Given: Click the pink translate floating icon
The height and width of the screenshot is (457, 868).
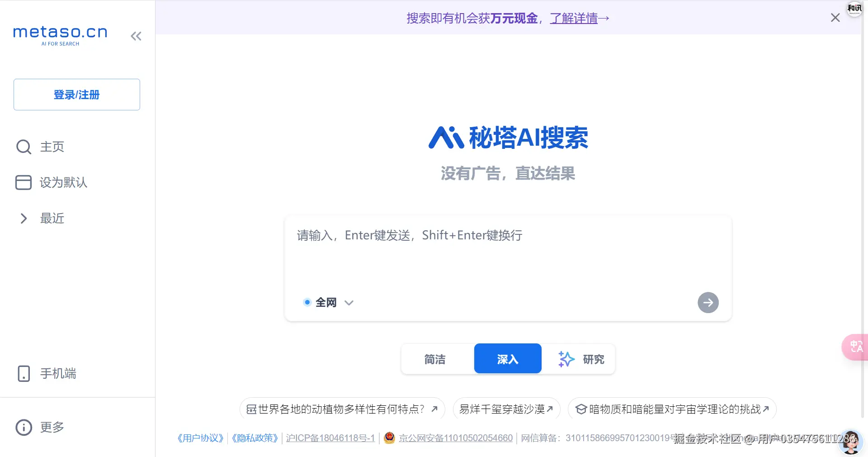Looking at the screenshot, I should click(x=855, y=347).
